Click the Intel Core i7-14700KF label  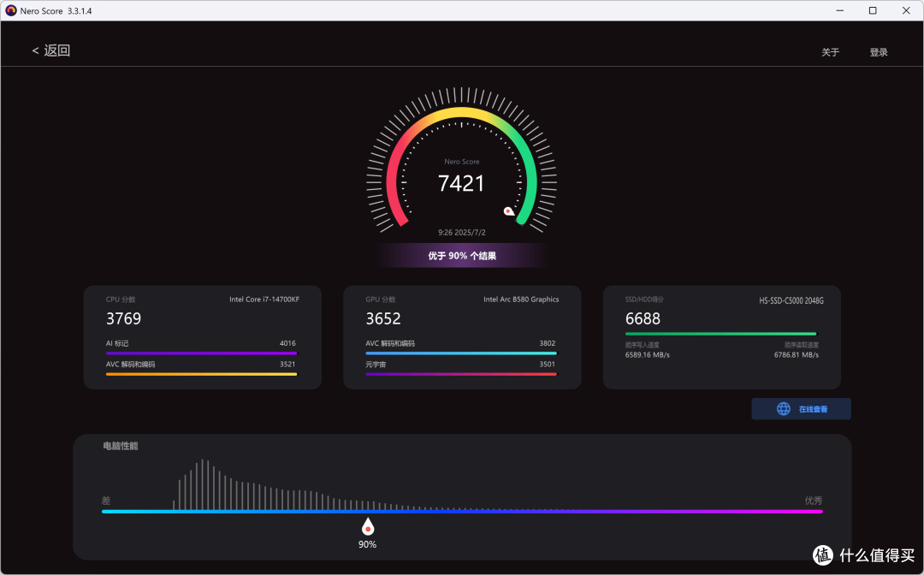[264, 299]
